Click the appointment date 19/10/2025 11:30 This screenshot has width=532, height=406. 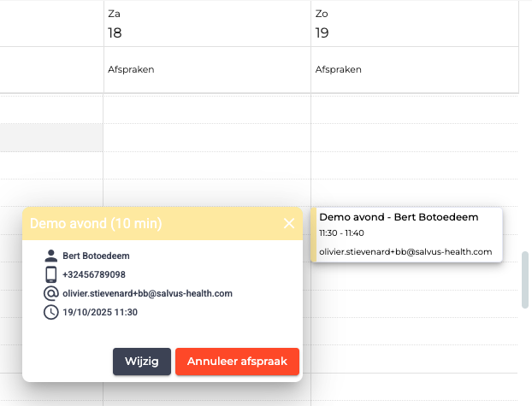tap(100, 312)
